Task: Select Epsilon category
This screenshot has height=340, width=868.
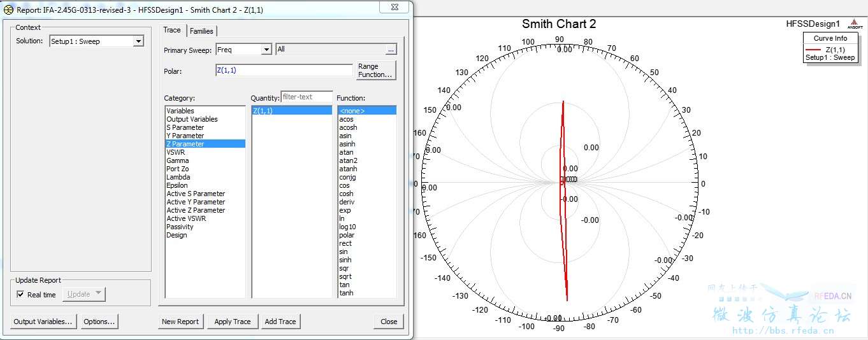Action: point(204,185)
